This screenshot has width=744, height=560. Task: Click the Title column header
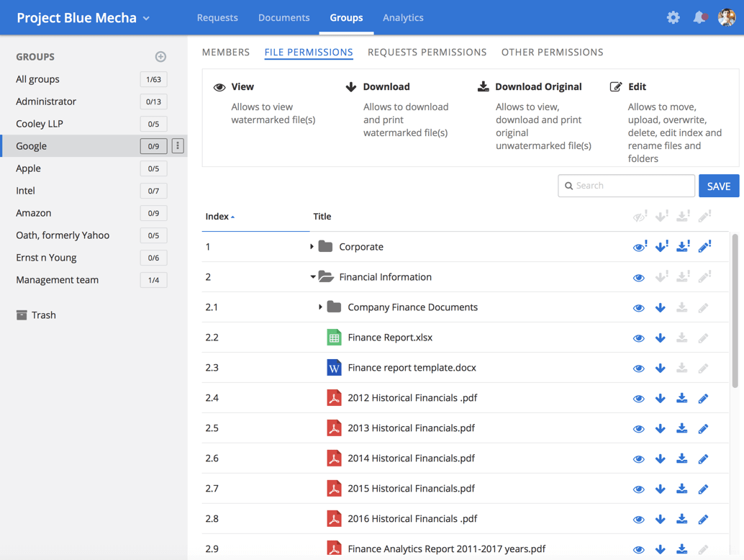(322, 217)
